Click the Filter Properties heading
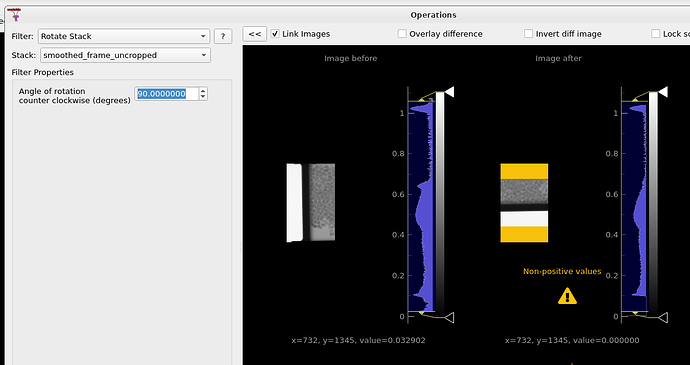Image resolution: width=690 pixels, height=365 pixels. [x=43, y=72]
